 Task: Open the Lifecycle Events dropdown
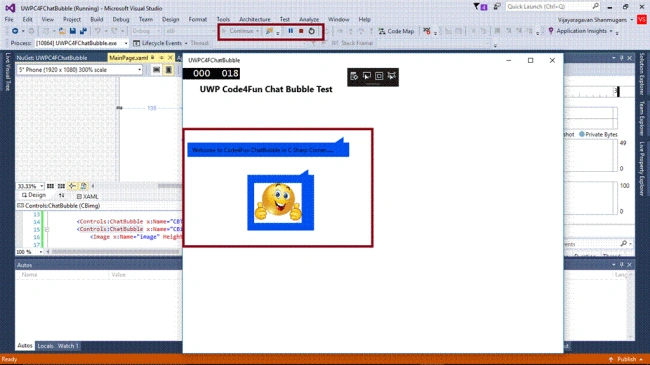(x=186, y=43)
